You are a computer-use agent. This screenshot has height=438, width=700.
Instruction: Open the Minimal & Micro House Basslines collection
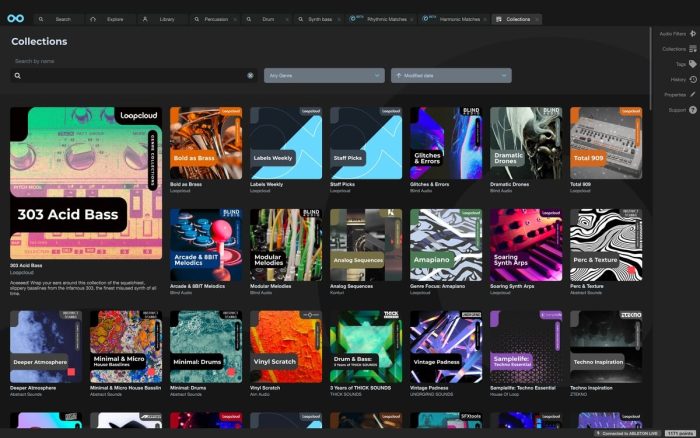126,347
